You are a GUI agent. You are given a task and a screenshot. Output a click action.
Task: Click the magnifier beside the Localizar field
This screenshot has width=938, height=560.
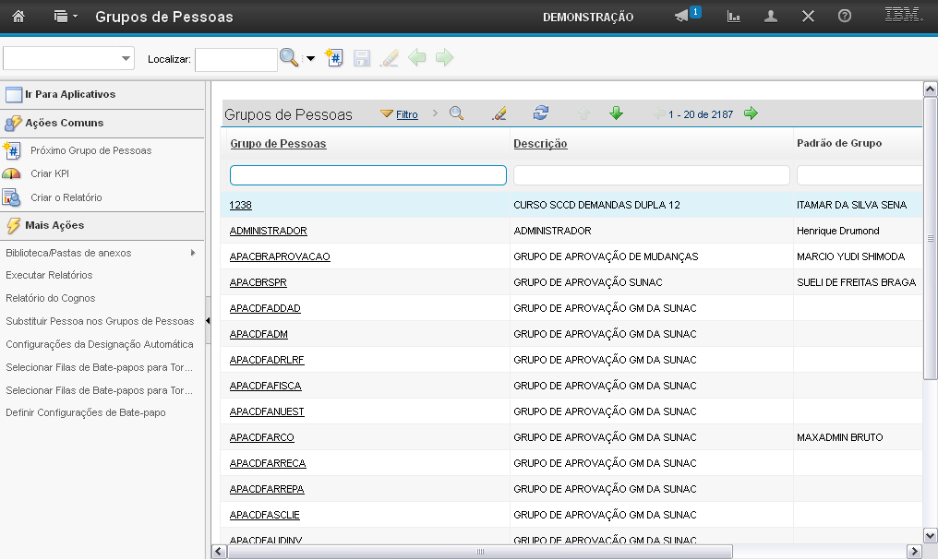[x=289, y=58]
